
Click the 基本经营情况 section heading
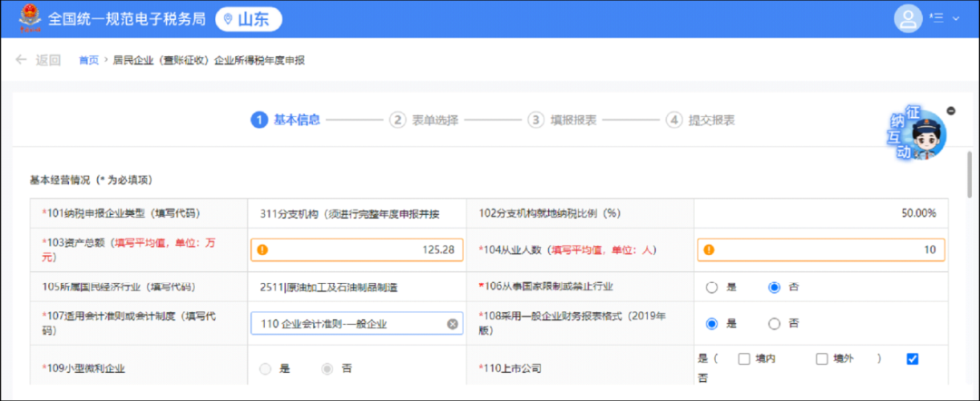92,180
